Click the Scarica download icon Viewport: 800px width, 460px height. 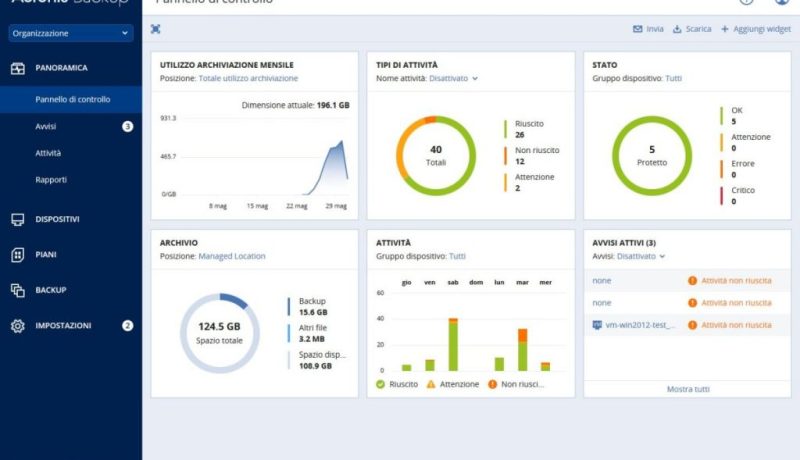(x=677, y=29)
